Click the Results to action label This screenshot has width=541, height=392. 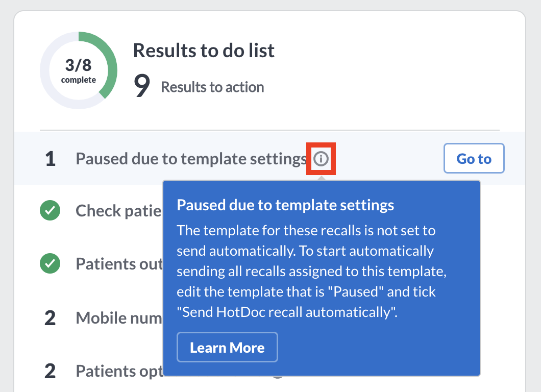(x=212, y=87)
